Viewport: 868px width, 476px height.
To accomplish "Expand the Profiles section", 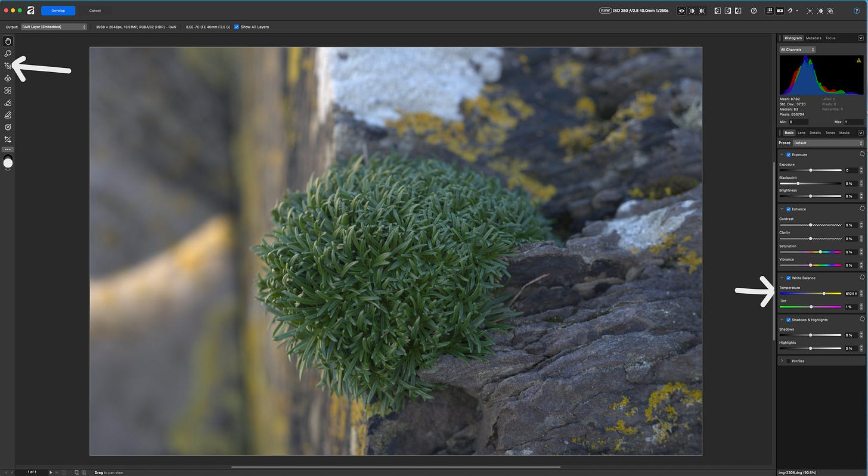I will click(x=782, y=361).
